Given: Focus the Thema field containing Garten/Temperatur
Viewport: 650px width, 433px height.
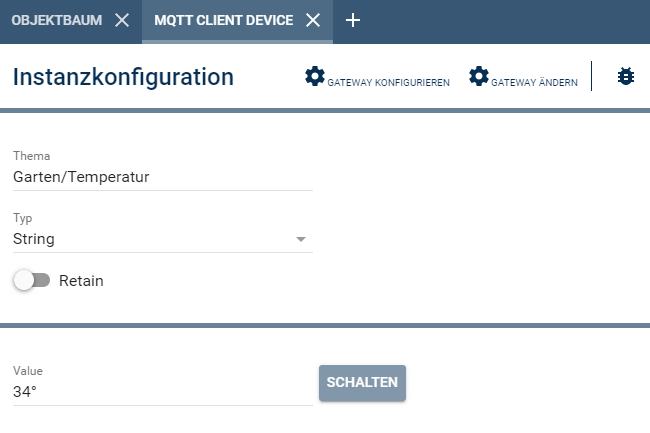Looking at the screenshot, I should (162, 177).
